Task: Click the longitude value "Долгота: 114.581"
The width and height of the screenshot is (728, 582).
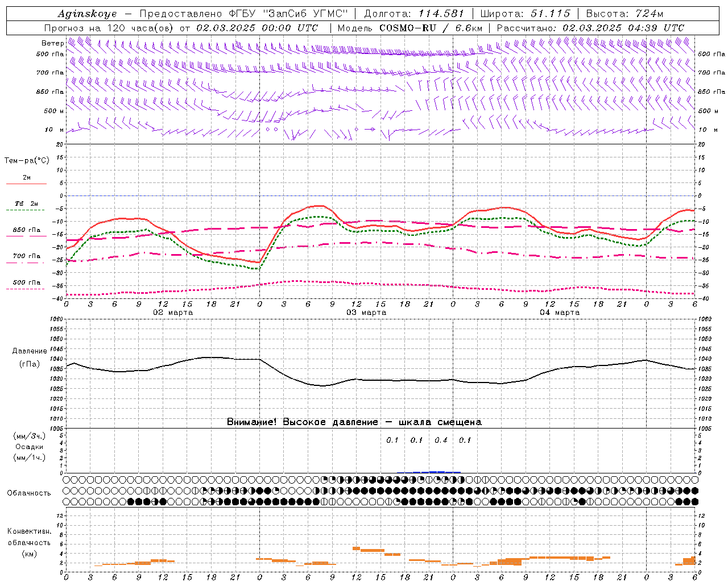Action: (414, 14)
